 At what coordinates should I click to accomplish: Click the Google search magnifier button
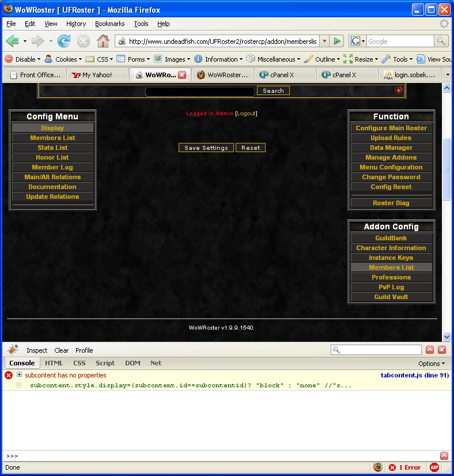[x=441, y=41]
